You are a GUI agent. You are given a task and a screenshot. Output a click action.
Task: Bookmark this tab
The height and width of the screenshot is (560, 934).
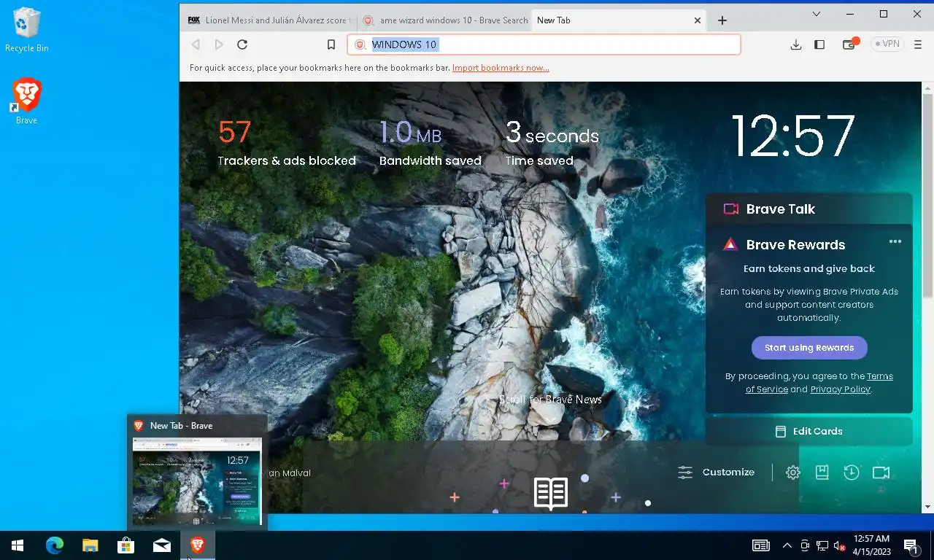pyautogui.click(x=331, y=44)
